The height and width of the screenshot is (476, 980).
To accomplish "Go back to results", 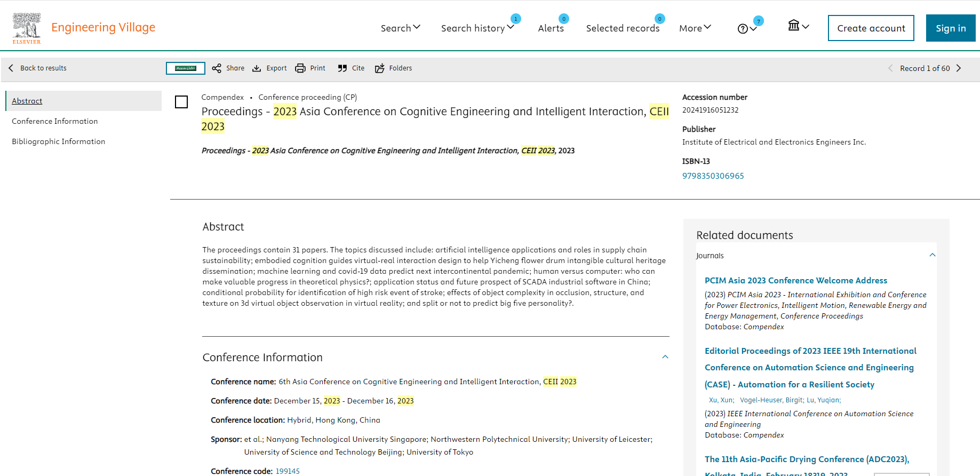I will (43, 68).
